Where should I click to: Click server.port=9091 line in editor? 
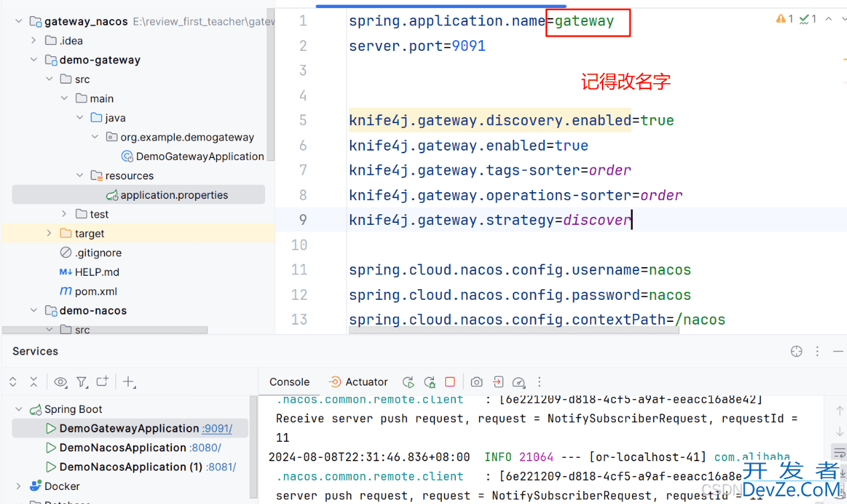click(417, 46)
